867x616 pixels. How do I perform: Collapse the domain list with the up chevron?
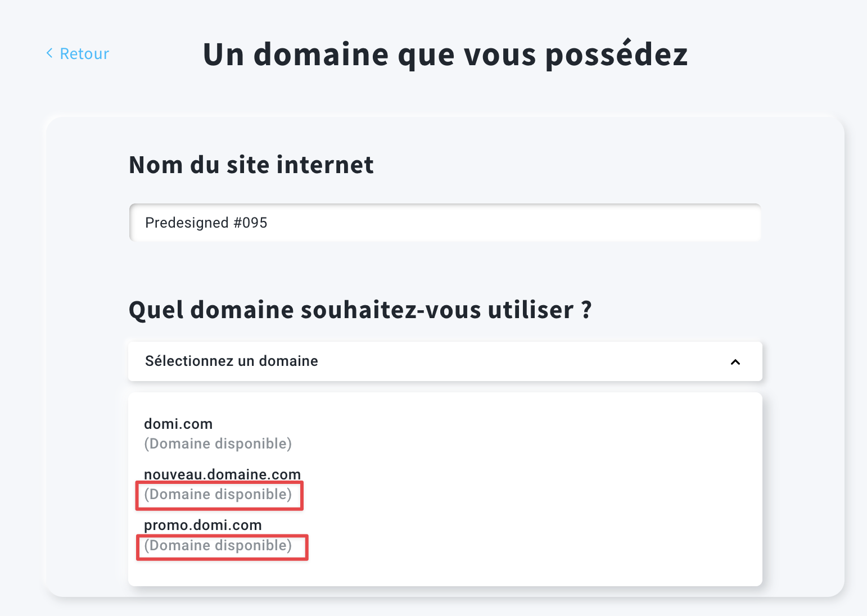(735, 362)
